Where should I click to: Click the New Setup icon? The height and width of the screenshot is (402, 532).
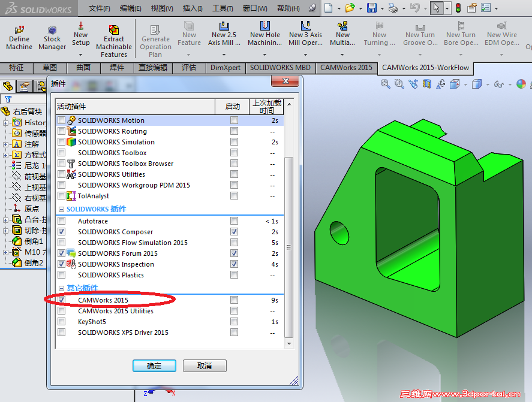tap(81, 26)
